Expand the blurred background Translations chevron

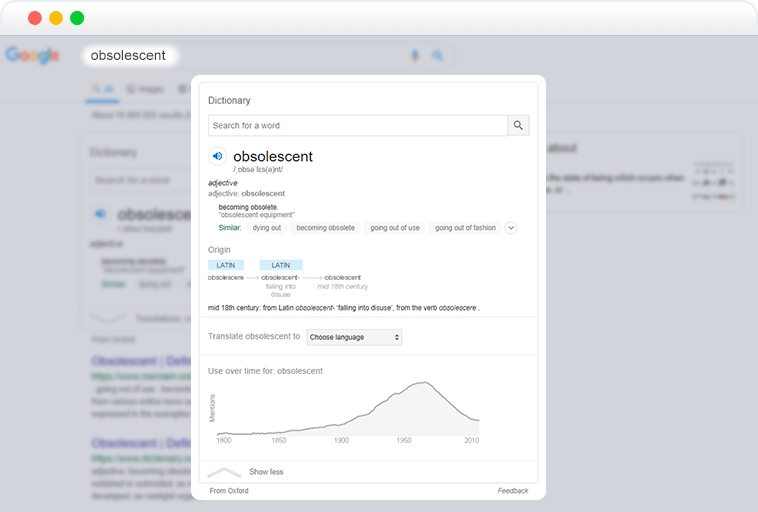(x=107, y=318)
